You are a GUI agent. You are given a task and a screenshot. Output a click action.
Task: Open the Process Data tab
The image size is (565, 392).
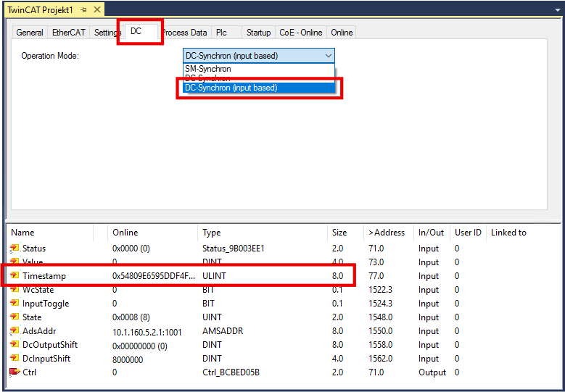tap(185, 33)
